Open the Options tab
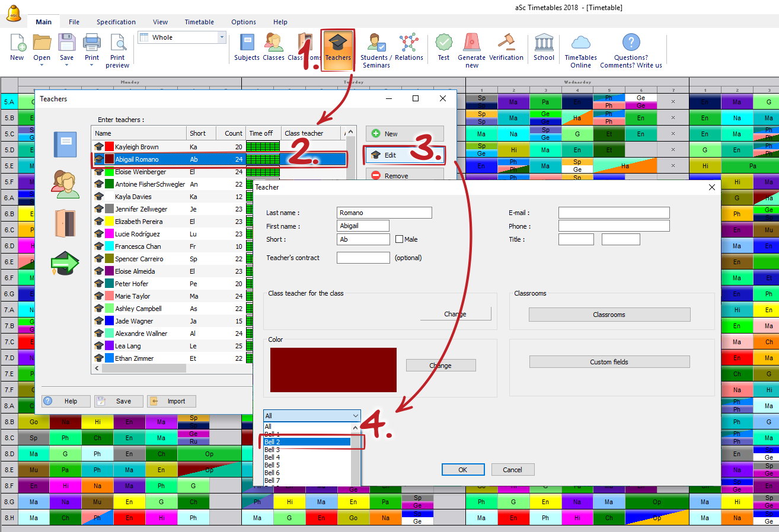This screenshot has width=779, height=532. coord(244,22)
